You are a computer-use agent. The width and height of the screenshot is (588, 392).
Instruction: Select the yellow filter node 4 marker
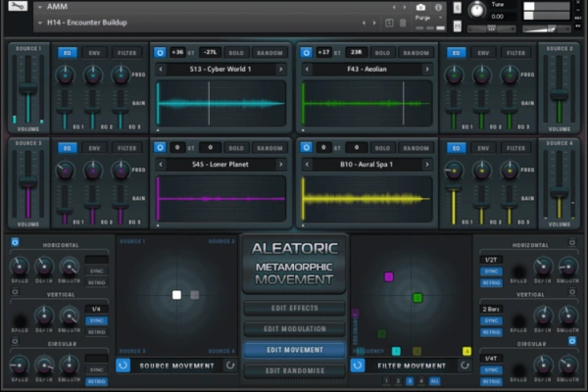click(x=466, y=351)
